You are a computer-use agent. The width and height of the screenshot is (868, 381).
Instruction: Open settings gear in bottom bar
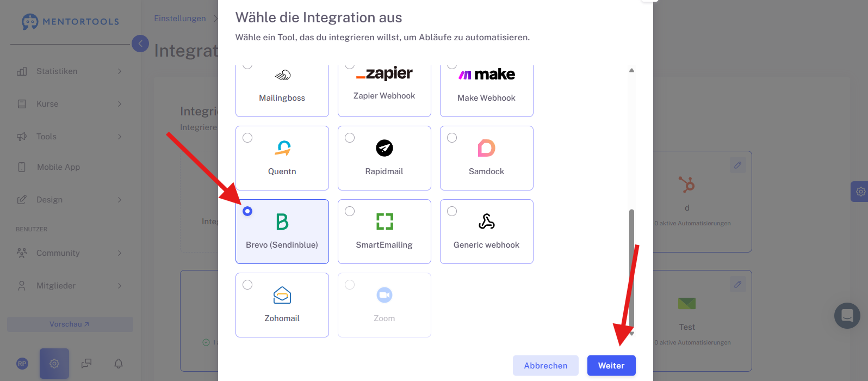54,364
